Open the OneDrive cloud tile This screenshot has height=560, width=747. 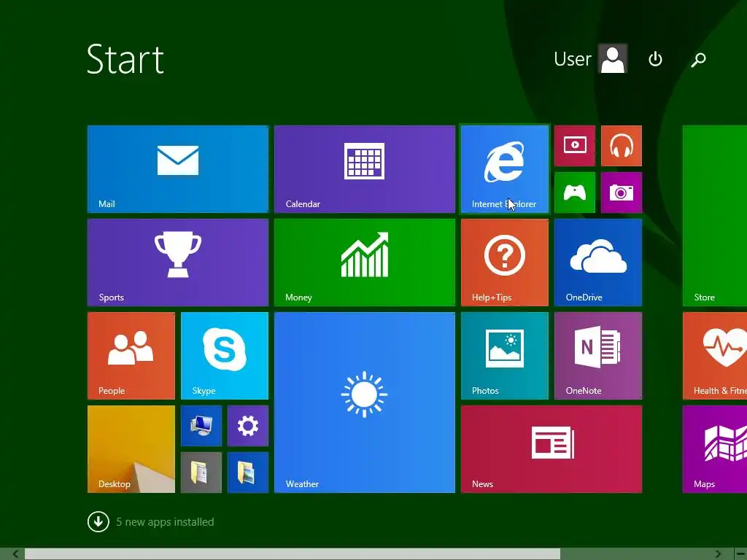(x=598, y=262)
